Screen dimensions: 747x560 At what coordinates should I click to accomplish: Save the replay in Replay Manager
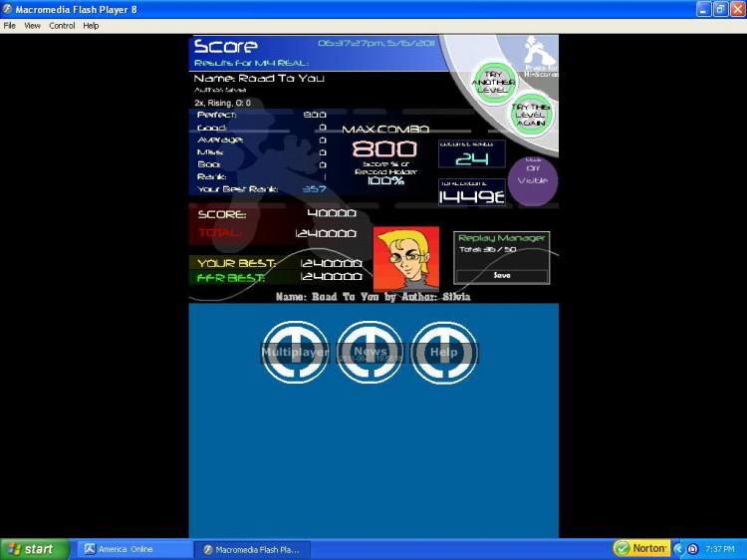click(x=502, y=275)
